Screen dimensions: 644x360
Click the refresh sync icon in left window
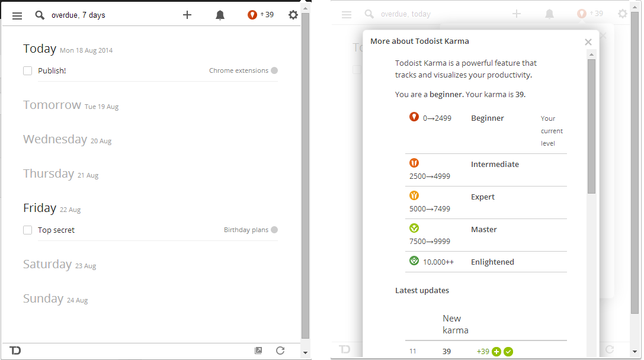pos(280,350)
